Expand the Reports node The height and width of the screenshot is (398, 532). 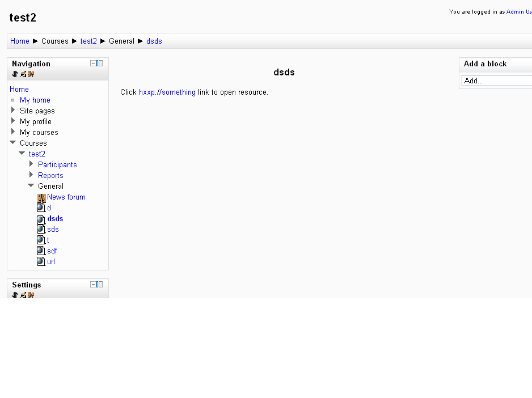click(x=31, y=175)
